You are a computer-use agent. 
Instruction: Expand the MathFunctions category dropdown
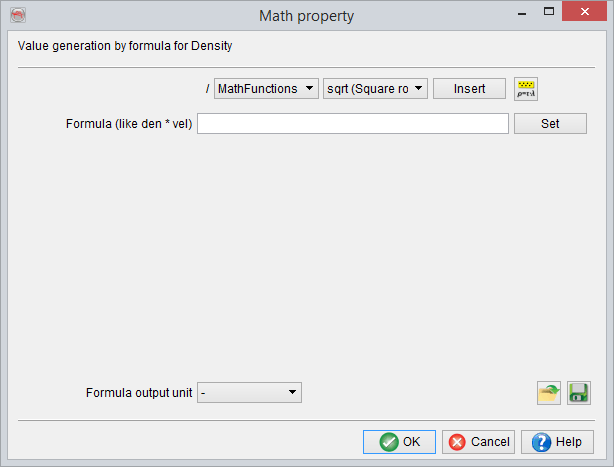pos(266,89)
